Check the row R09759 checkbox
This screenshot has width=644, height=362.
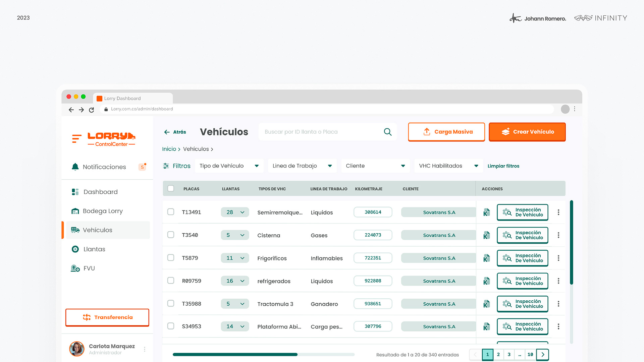click(171, 280)
